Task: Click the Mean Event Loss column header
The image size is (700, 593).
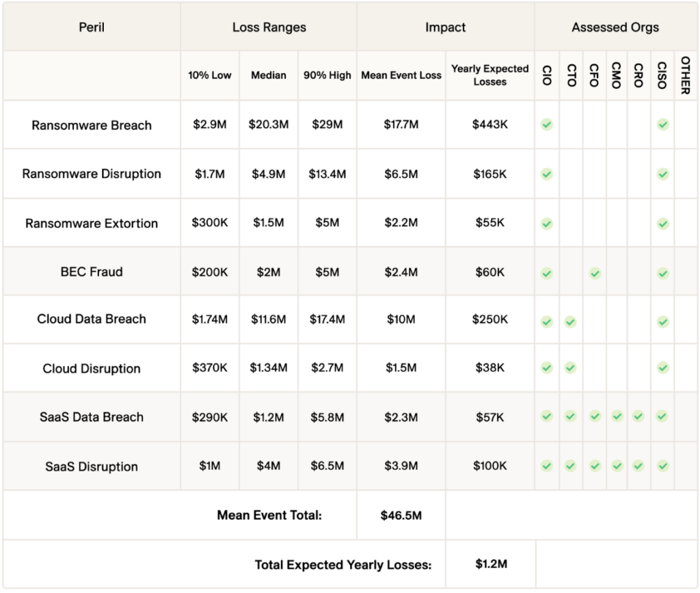Action: (401, 75)
